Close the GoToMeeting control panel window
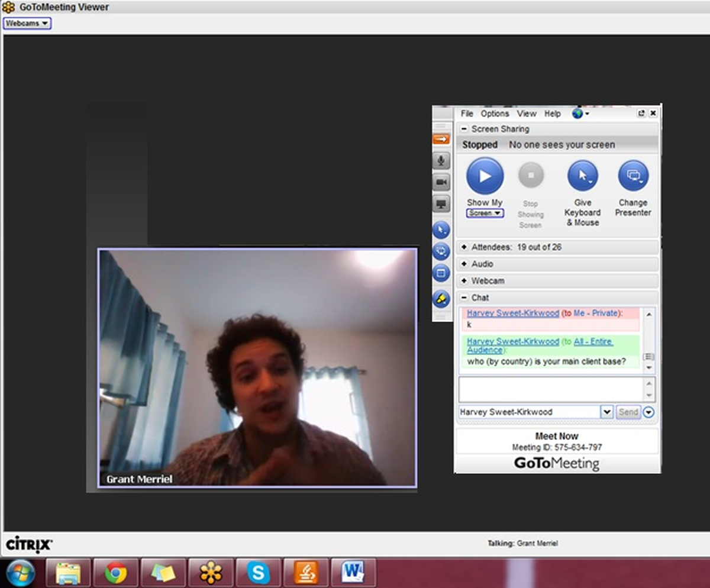The image size is (710, 588). pyautogui.click(x=653, y=113)
